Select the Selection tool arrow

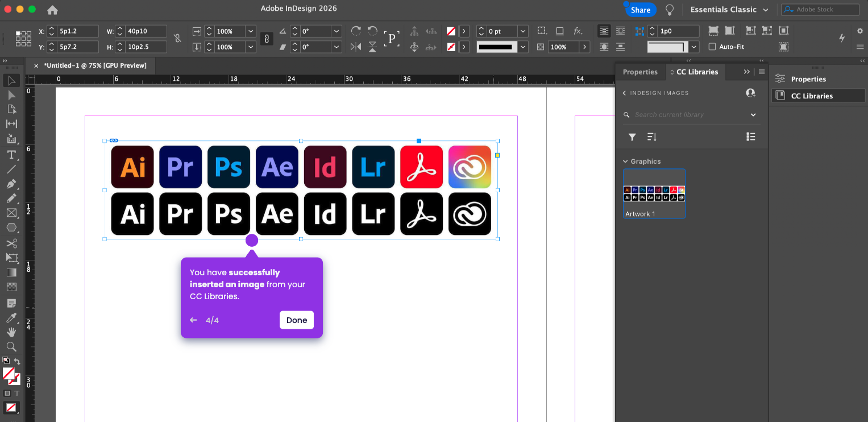[11, 80]
